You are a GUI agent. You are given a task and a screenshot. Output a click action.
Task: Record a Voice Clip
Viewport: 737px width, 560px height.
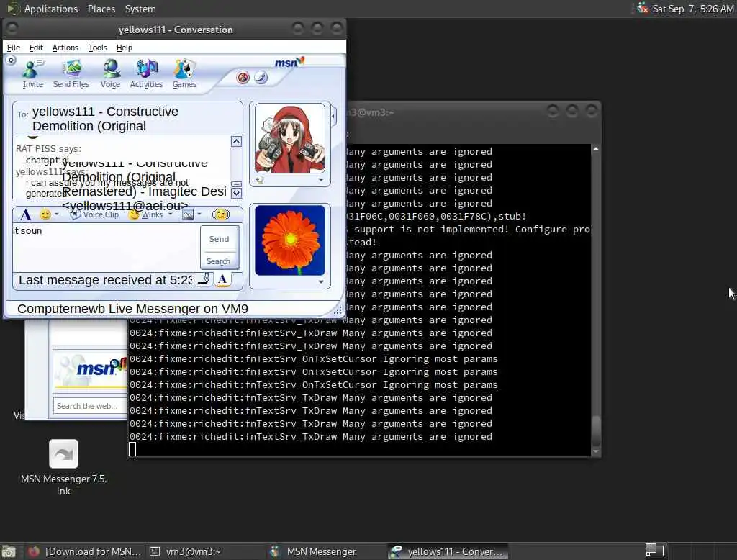(x=94, y=215)
